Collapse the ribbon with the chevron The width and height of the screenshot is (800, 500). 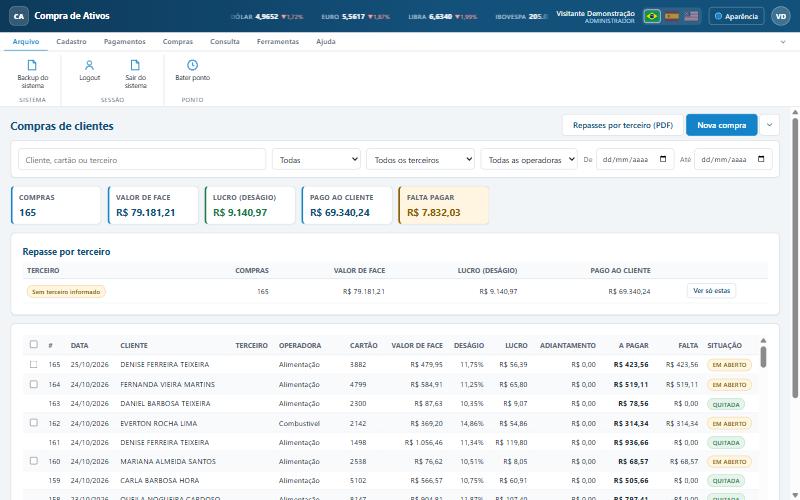[x=783, y=42]
